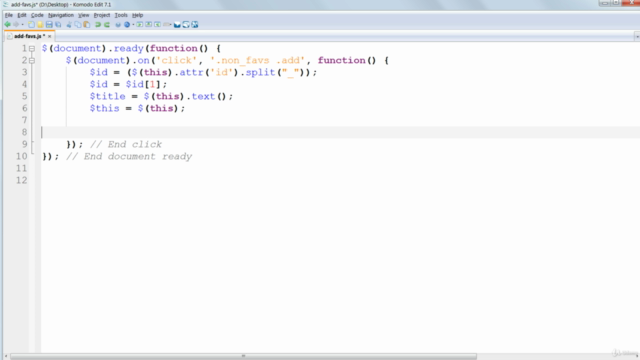Toggle the left pane visibility icon
Viewport: 640px width, 360px height.
click(x=140, y=25)
